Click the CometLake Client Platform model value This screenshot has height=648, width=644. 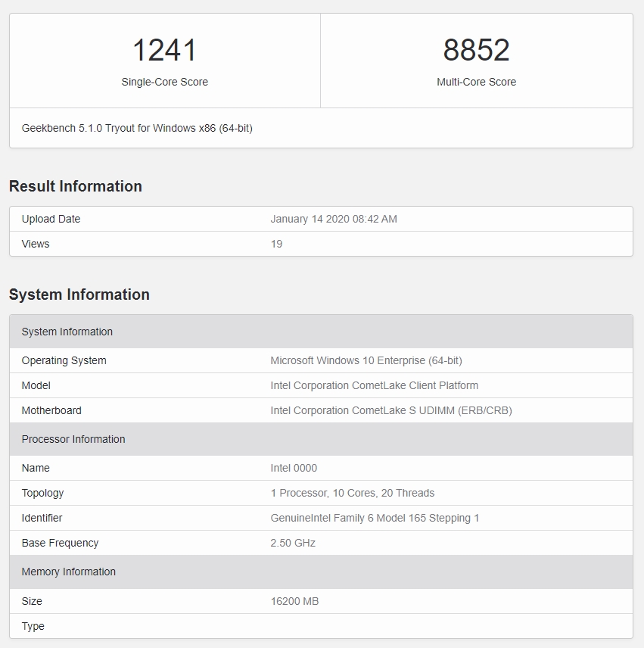(x=375, y=385)
